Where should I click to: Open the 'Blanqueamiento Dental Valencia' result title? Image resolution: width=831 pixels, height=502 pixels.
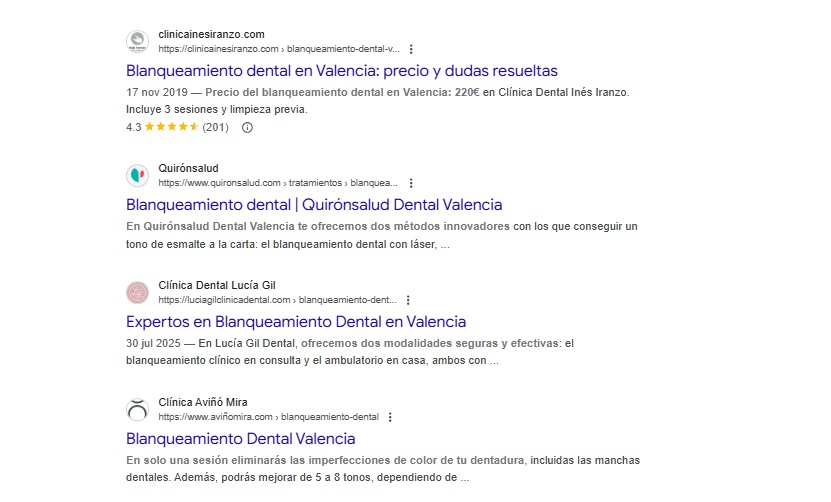tap(240, 439)
